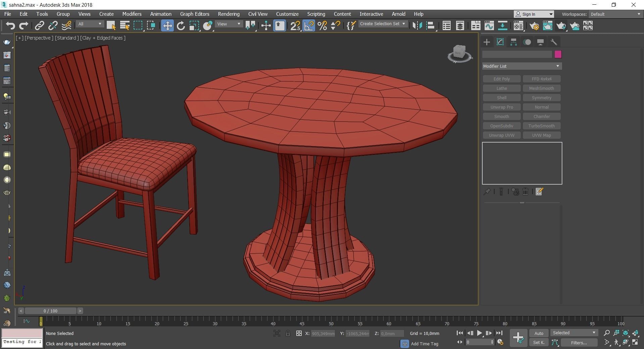Toggle Window/Crossing selection mode
The height and width of the screenshot is (349, 644).
(151, 26)
